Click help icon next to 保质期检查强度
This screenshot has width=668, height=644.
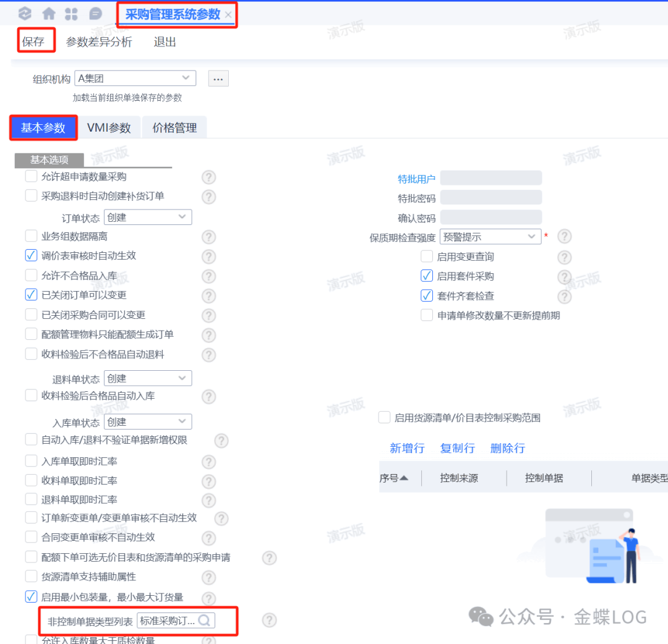(x=564, y=237)
